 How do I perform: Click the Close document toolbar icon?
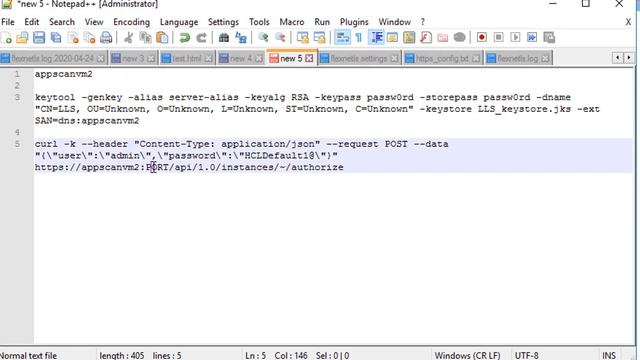point(73,38)
